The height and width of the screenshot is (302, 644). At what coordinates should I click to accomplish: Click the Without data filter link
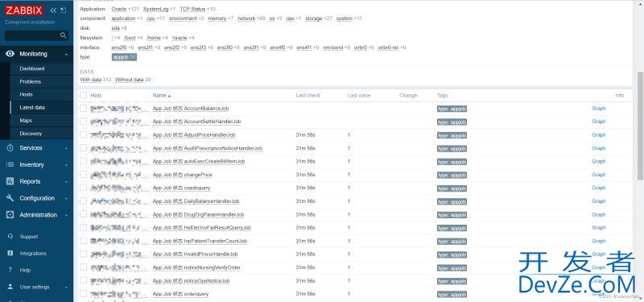pyautogui.click(x=130, y=80)
